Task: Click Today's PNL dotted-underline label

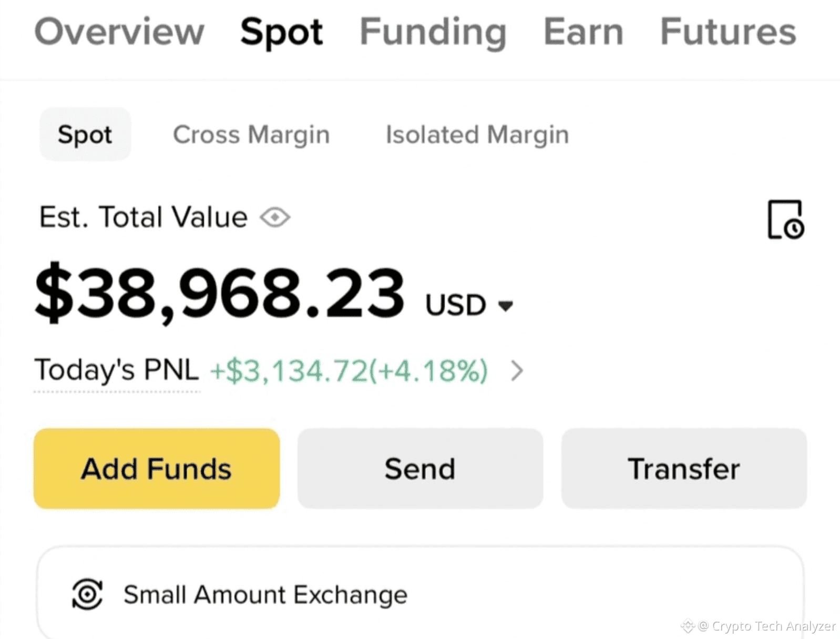Action: coord(117,370)
